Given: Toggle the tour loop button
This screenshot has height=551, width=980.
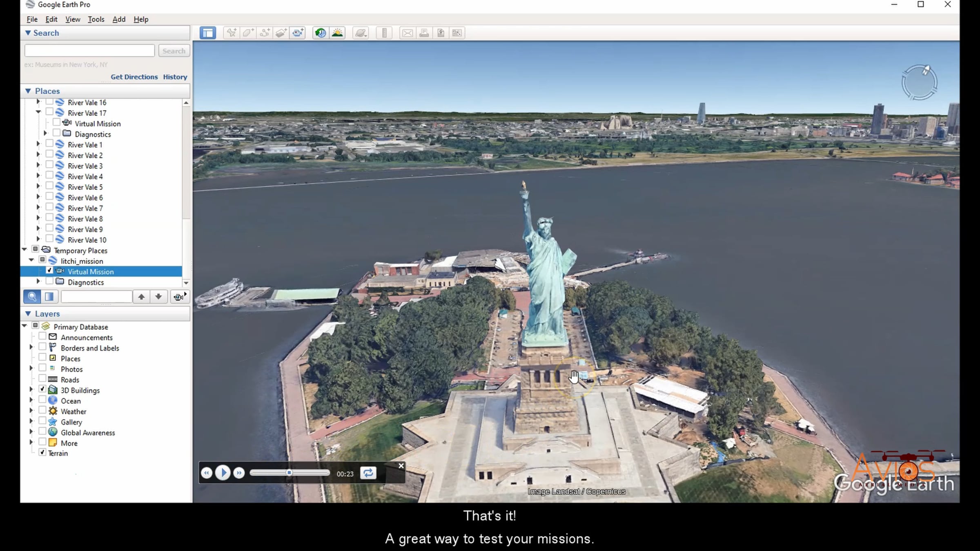Looking at the screenshot, I should click(x=368, y=473).
